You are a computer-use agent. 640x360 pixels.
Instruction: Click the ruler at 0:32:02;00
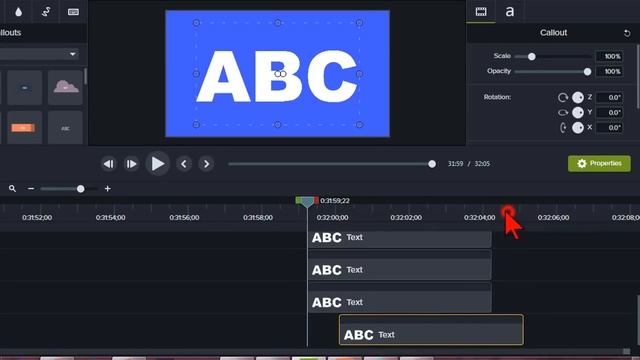pos(406,218)
